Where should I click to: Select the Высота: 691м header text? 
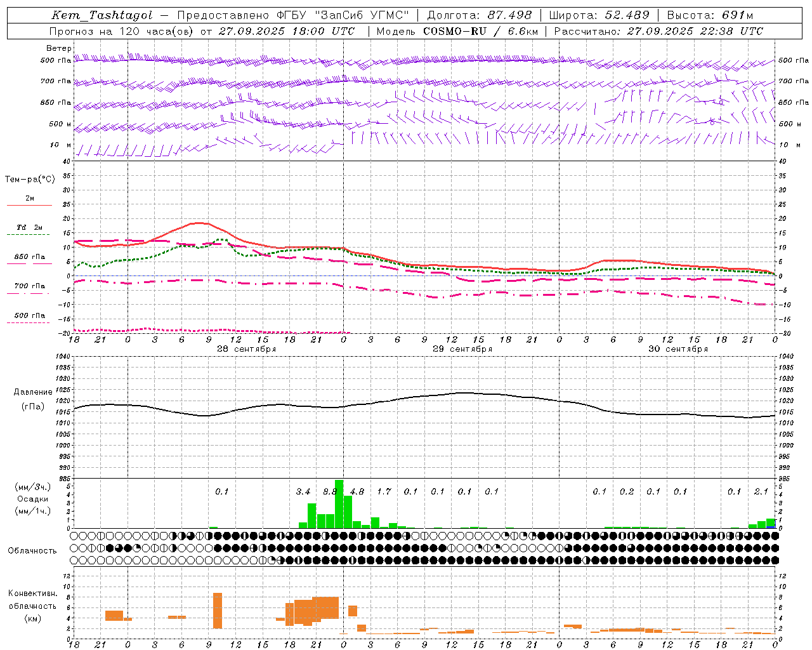tap(710, 15)
